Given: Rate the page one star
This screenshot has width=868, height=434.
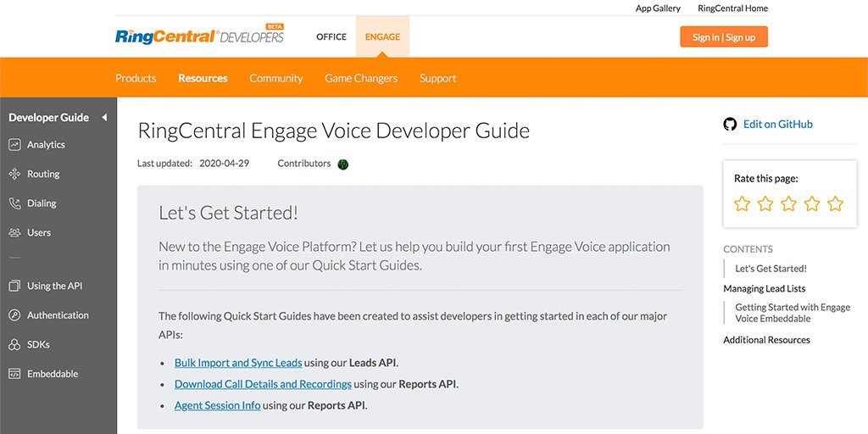Looking at the screenshot, I should click(x=742, y=203).
